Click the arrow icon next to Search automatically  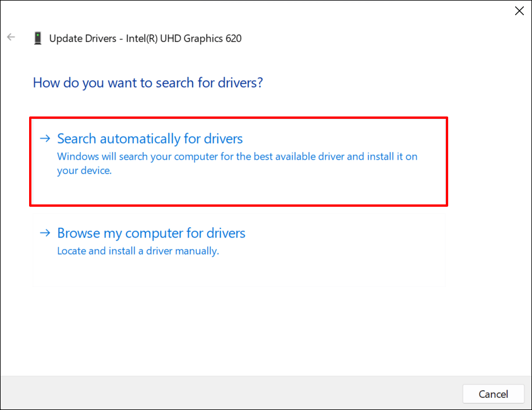(45, 139)
